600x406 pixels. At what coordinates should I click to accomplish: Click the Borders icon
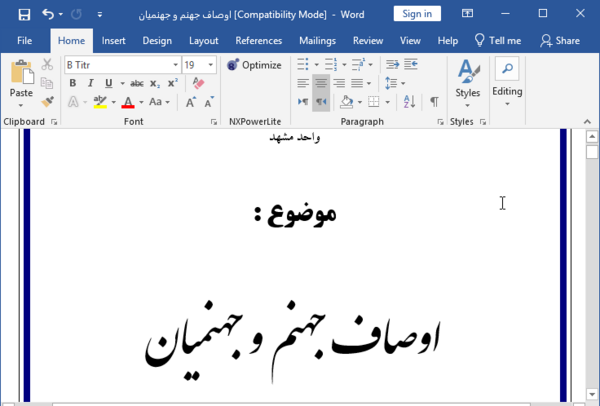pos(373,102)
